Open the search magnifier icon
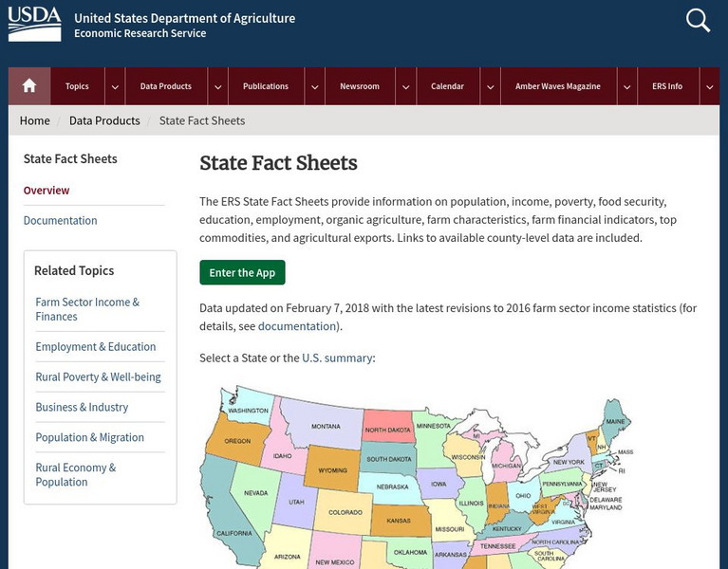 698,21
